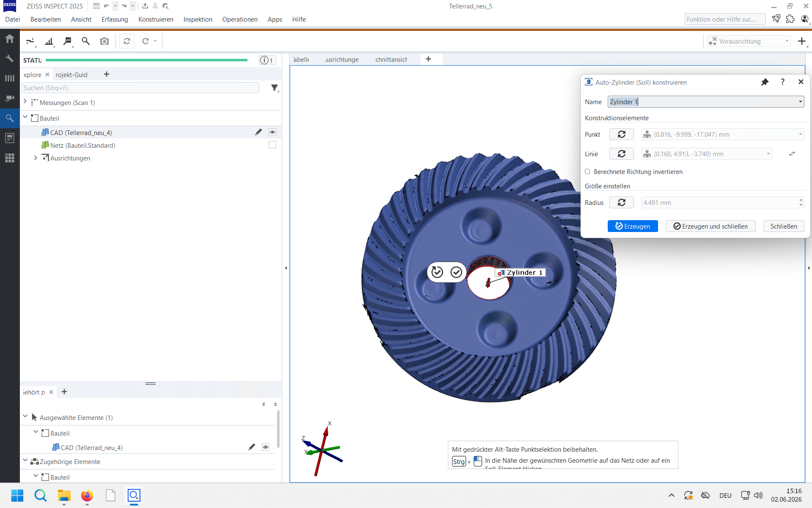Screen dimensions: 812x508
Task: Click the deviation histogram toolbar icon
Action: [x=49, y=41]
